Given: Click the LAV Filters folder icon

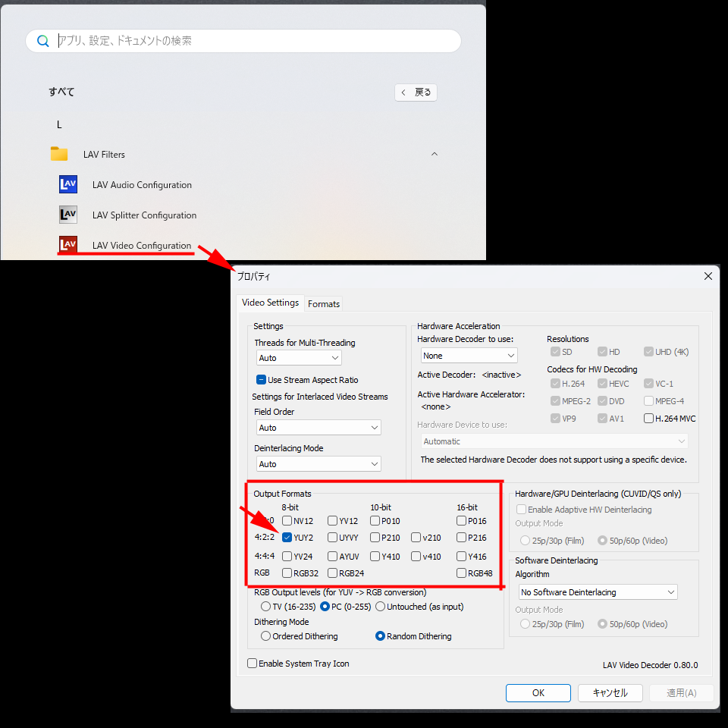Looking at the screenshot, I should click(x=59, y=154).
